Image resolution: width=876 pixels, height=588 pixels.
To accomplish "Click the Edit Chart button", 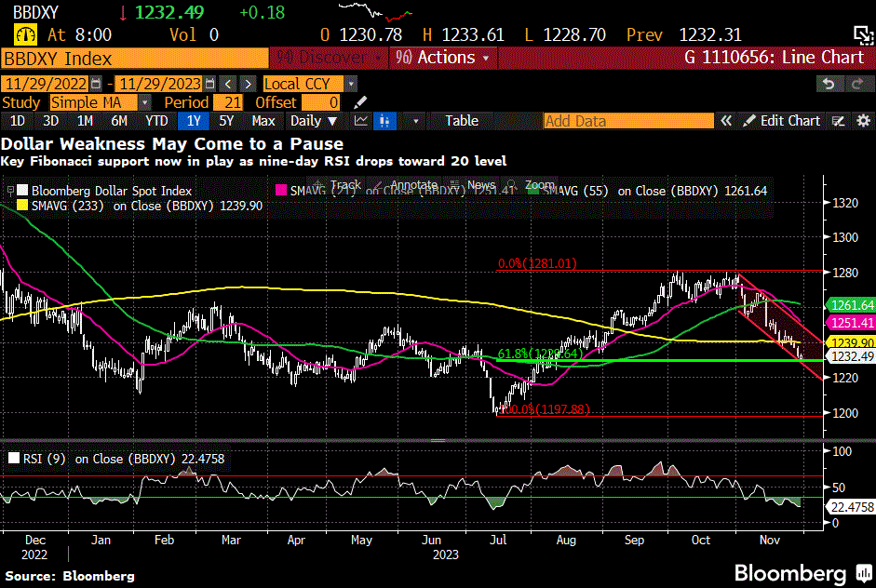I will [782, 121].
